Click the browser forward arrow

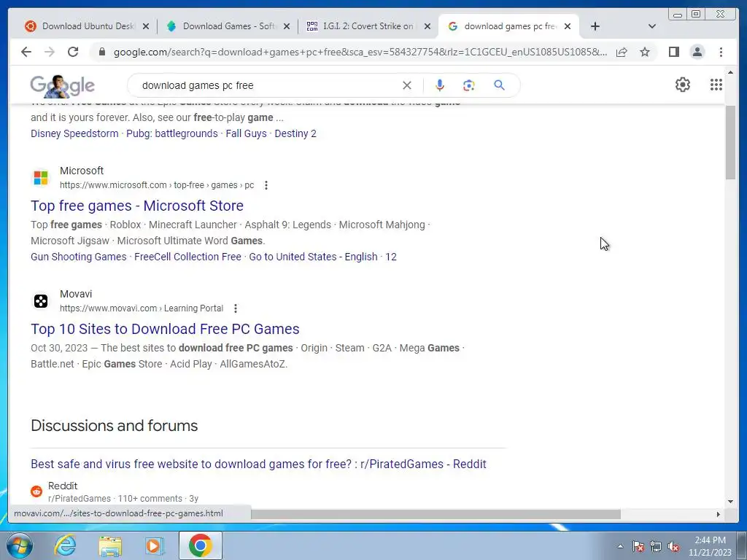point(50,52)
